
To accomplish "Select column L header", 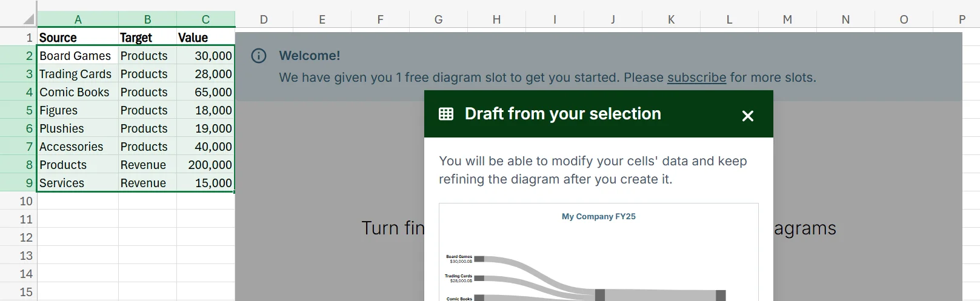I will pyautogui.click(x=729, y=19).
